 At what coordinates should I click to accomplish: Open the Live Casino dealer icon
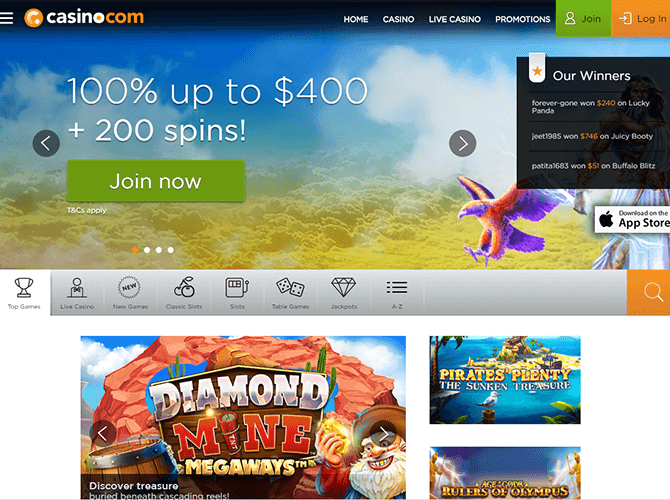pos(77,293)
